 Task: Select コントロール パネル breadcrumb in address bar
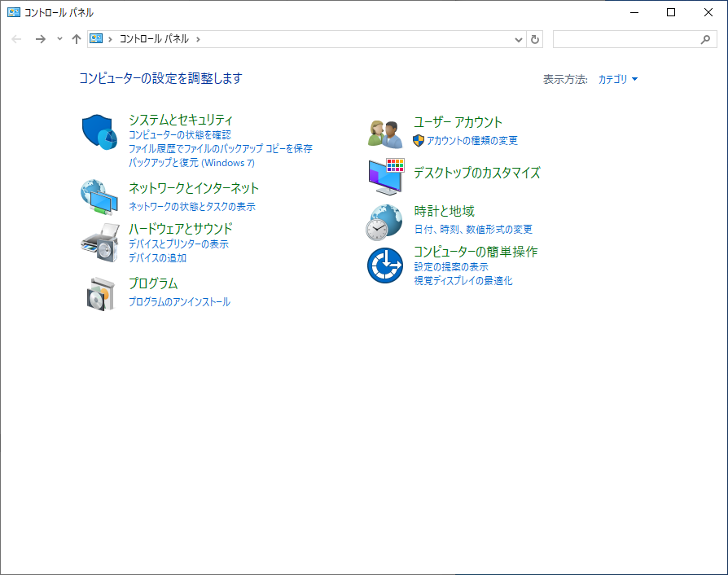(154, 39)
